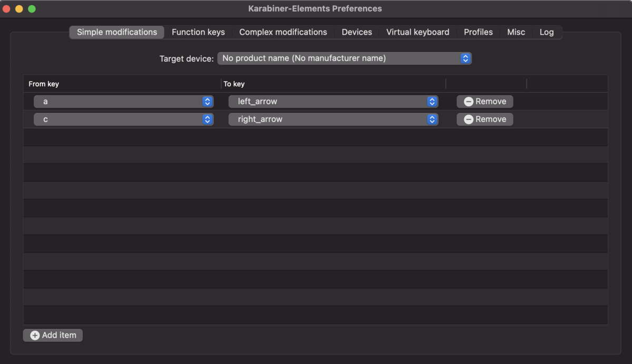Screen dimensions: 632x364
Task: Open the From key dropdown showing 'c'
Action: (124, 119)
